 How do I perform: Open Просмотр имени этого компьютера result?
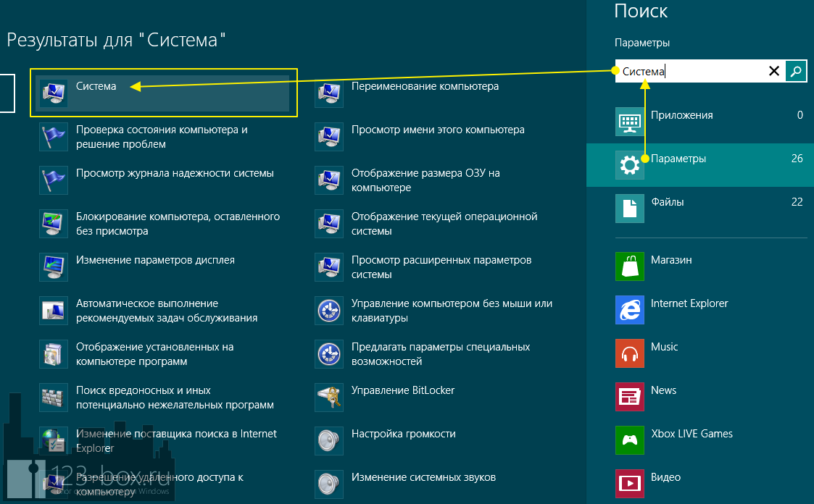pyautogui.click(x=438, y=130)
